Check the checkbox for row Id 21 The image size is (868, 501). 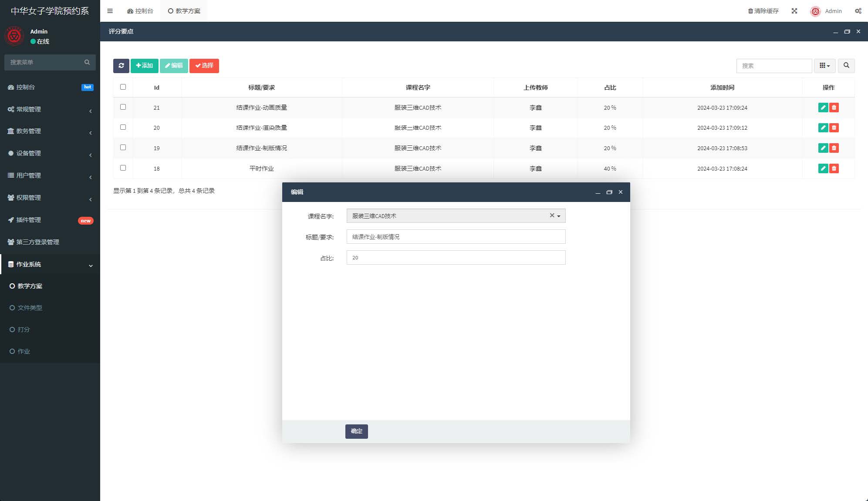click(x=123, y=107)
